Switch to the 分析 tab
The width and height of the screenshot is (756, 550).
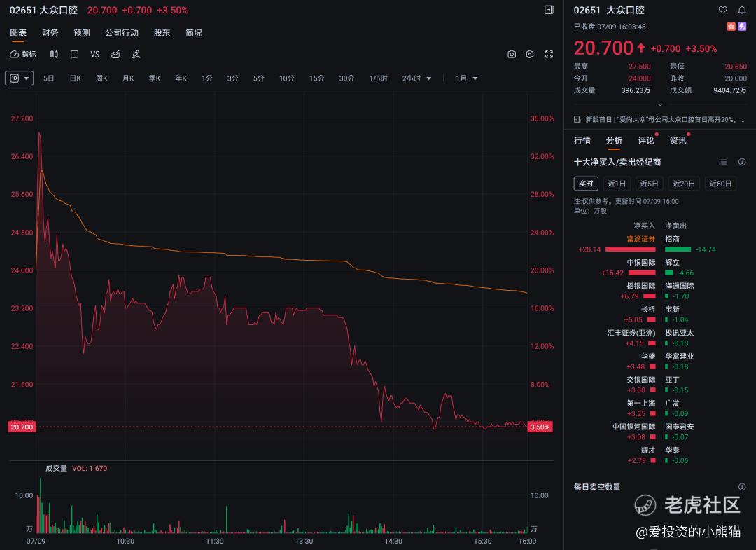click(x=614, y=140)
